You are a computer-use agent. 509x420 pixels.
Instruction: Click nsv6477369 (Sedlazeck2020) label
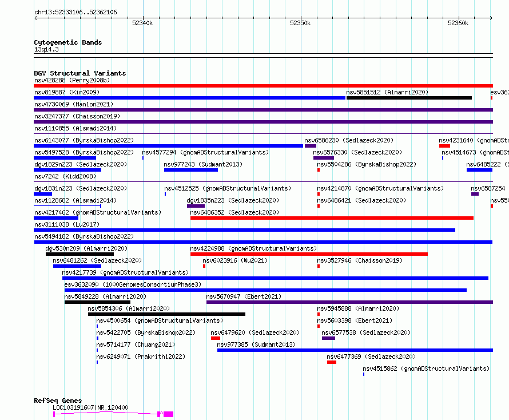coord(371,356)
